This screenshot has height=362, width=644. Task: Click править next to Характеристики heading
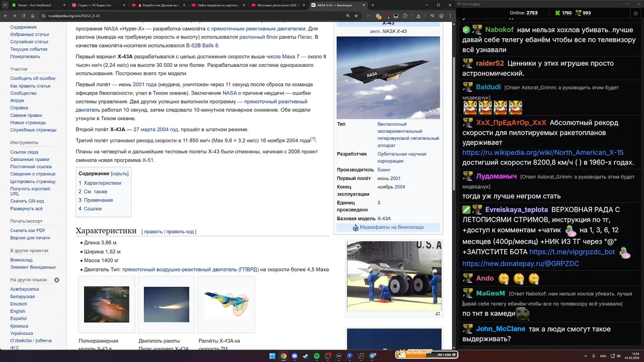(153, 232)
